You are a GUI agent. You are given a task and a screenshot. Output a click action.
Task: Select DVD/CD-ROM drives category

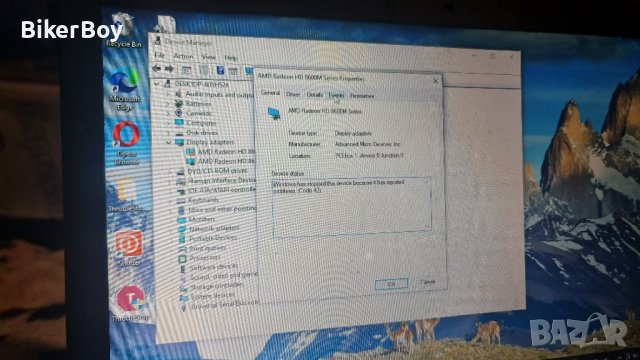[217, 171]
